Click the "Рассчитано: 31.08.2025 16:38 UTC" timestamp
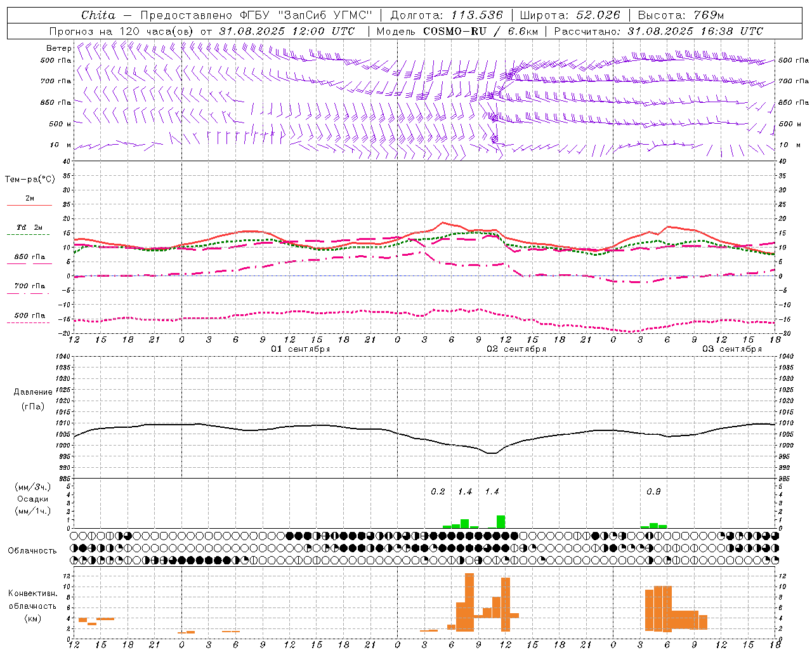 point(658,31)
